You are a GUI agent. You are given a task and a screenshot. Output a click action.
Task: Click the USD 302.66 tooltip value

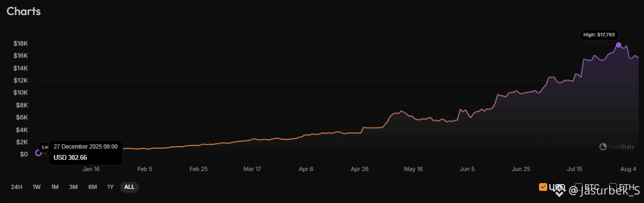point(70,157)
